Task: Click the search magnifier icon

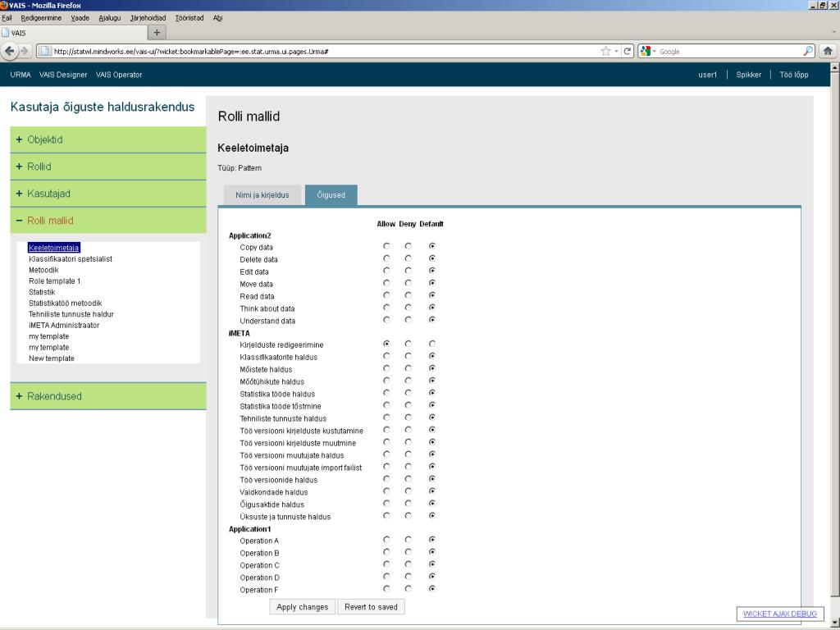Action: (808, 52)
